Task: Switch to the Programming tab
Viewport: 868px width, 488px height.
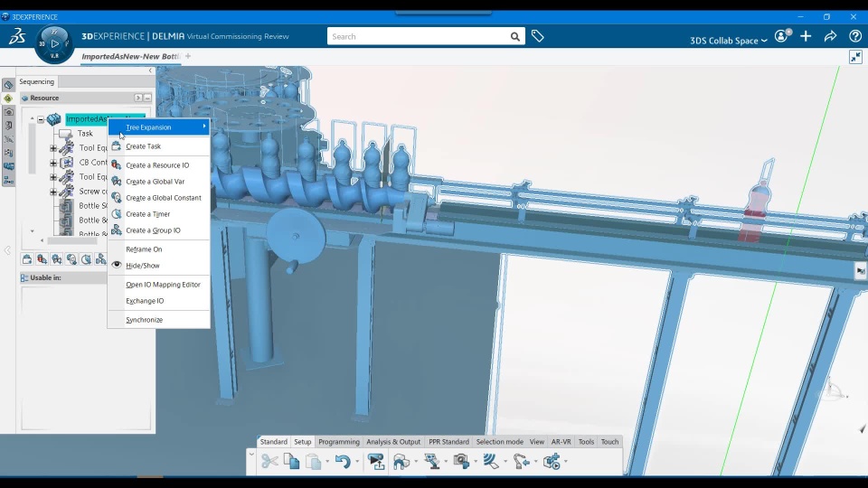Action: 339,442
